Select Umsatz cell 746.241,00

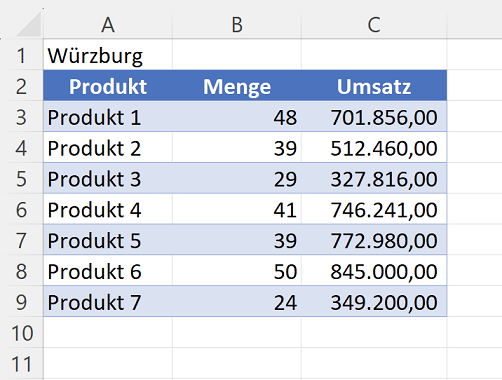[x=374, y=209]
